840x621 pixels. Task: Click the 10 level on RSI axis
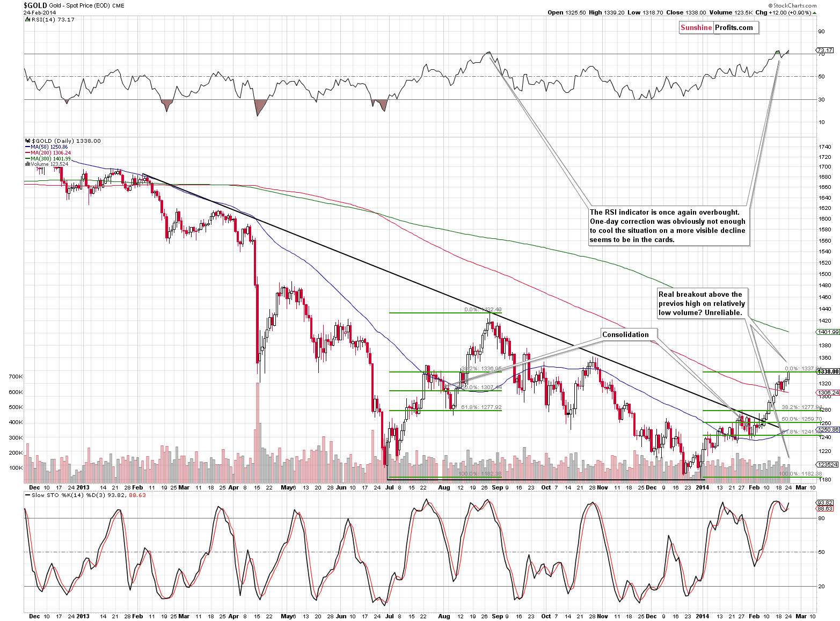[x=822, y=122]
